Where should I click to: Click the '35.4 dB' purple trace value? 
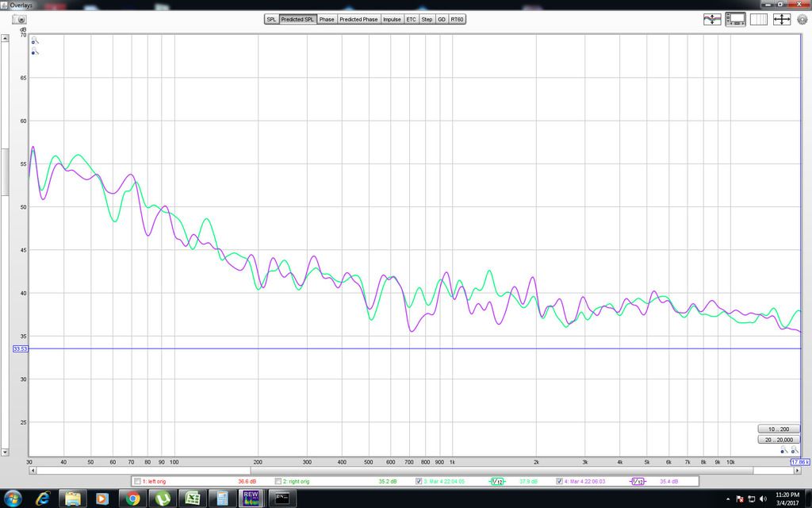point(669,482)
